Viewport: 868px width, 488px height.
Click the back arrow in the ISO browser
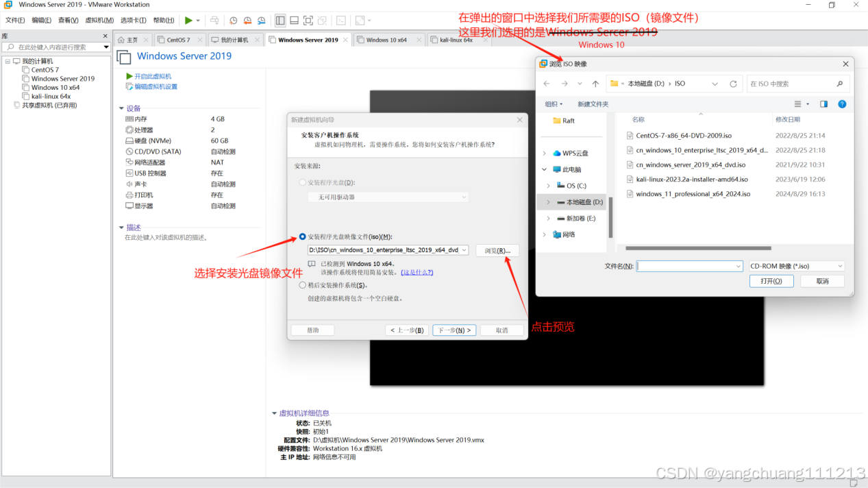click(546, 84)
